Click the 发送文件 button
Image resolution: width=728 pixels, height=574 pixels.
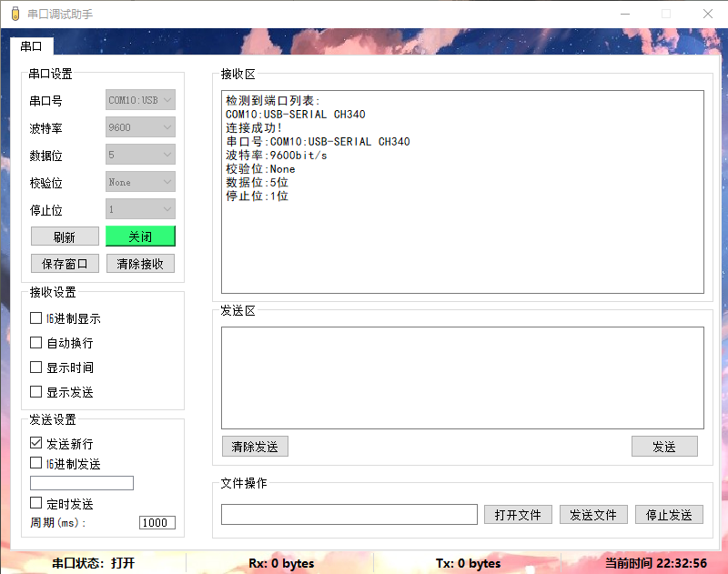593,515
